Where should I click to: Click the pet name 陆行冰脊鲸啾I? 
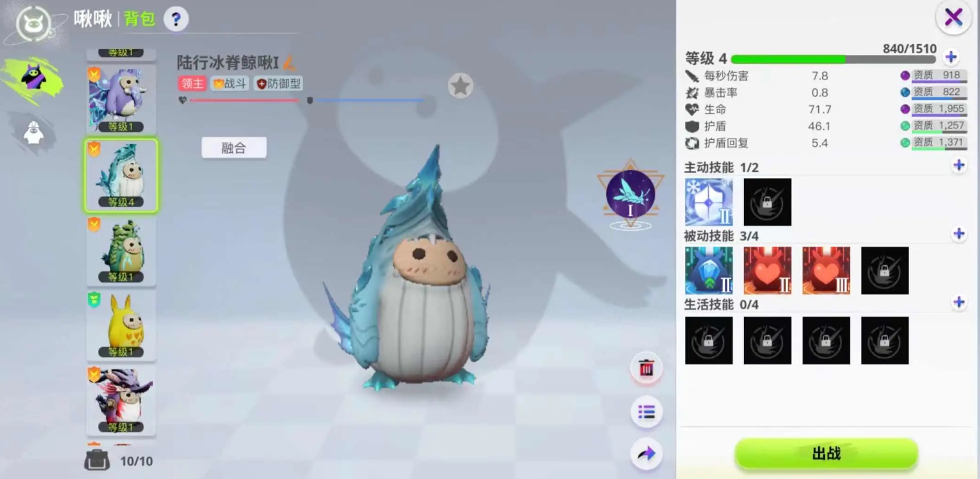coord(228,63)
